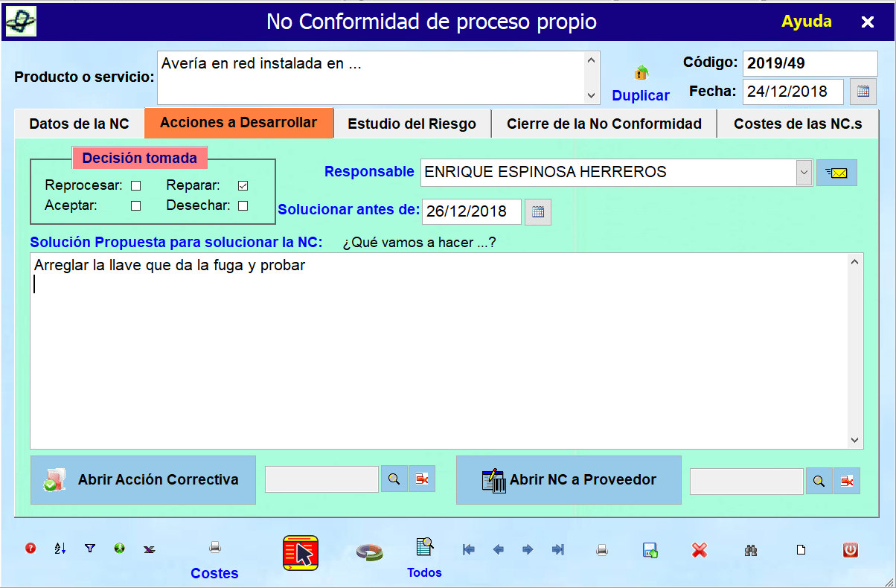Screen dimensions: 896x588
Task: Click the application logo in title bar
Action: tap(21, 22)
